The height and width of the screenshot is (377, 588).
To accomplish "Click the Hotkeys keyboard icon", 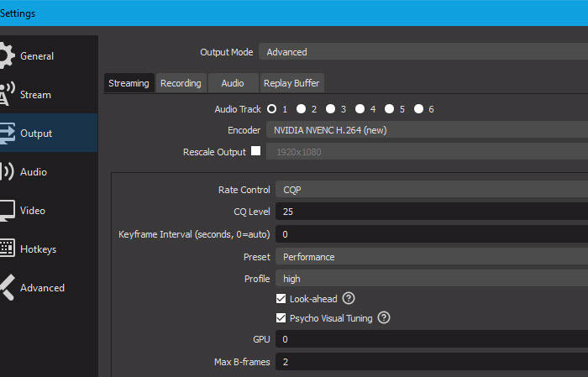I will [x=7, y=248].
